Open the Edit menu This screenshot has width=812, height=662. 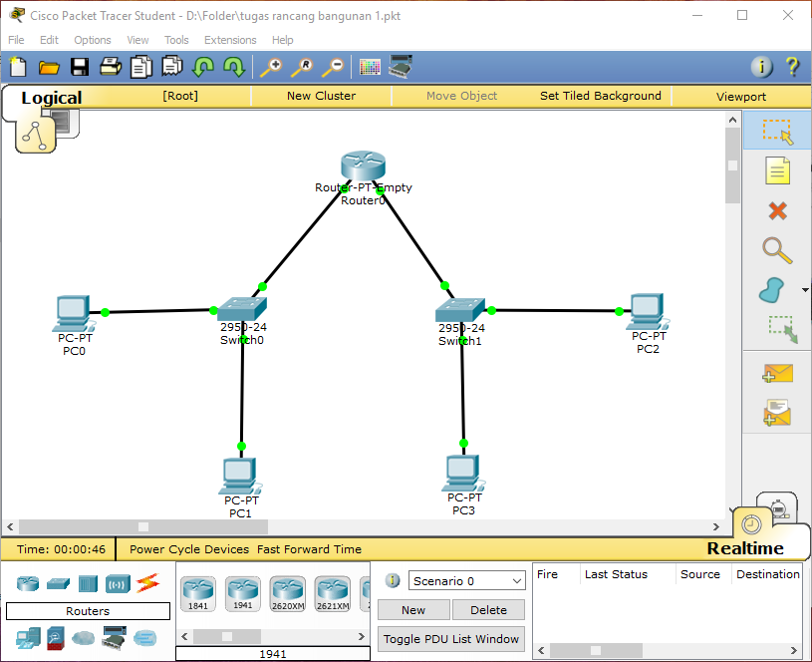pos(49,40)
